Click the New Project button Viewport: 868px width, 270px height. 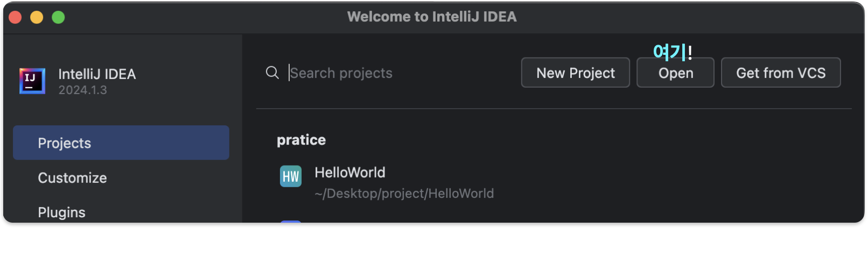click(575, 73)
